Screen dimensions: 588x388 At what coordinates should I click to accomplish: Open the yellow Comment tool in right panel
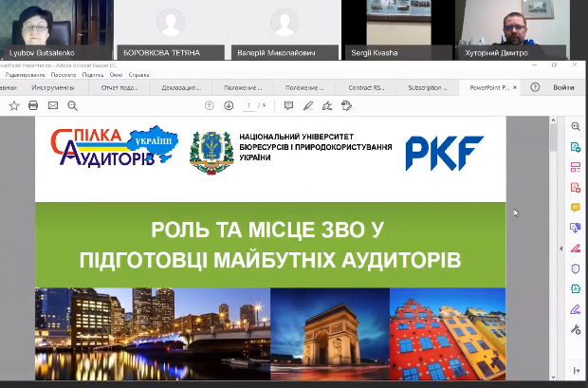point(576,208)
